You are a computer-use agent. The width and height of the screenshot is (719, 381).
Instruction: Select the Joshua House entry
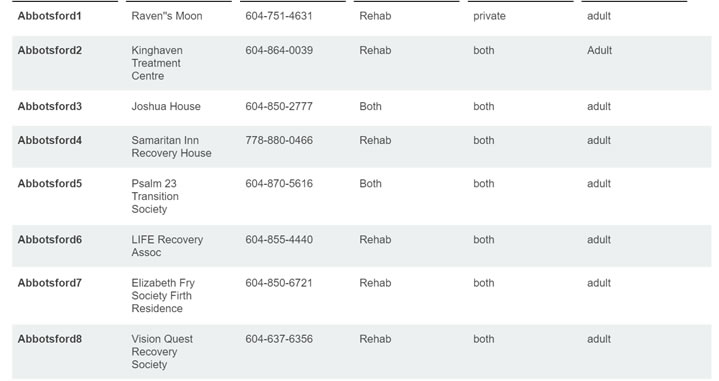pos(166,106)
